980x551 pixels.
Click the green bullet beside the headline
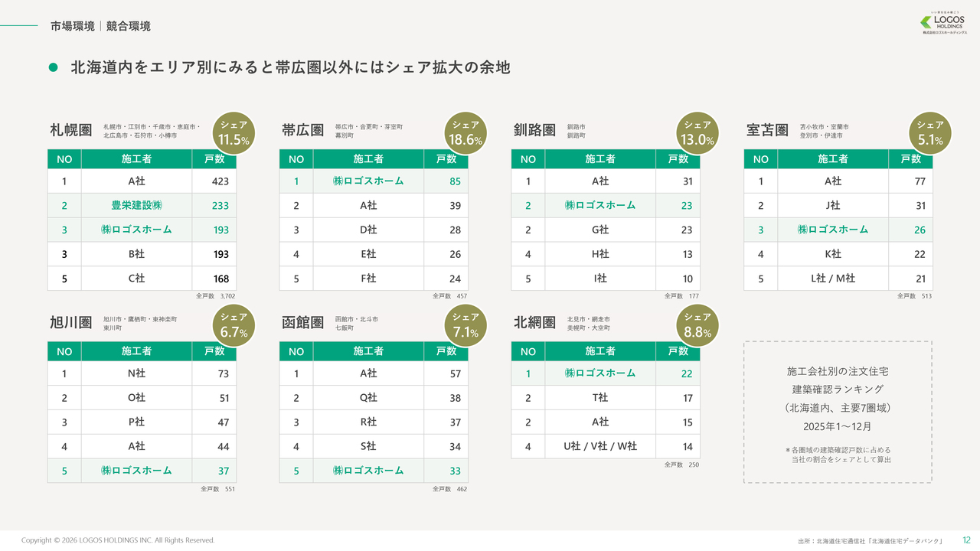(x=54, y=68)
